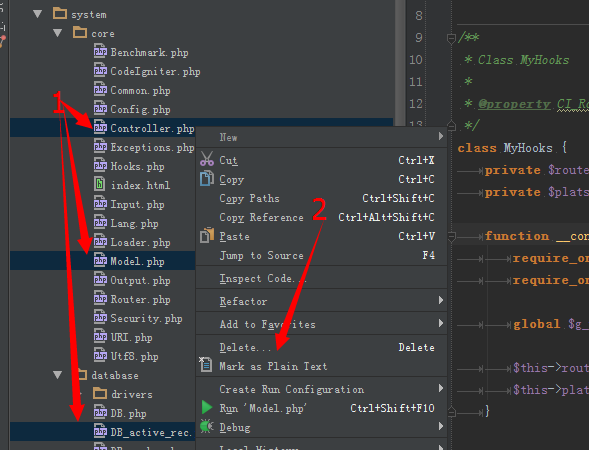Click the Hooks.php file icon
The image size is (589, 450).
[x=100, y=165]
